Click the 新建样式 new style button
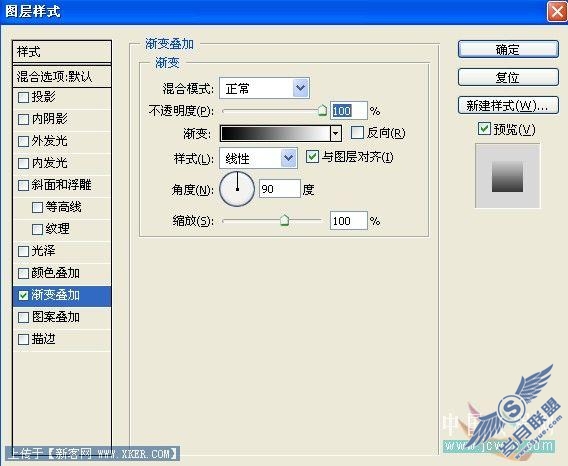This screenshot has height=466, width=568. click(508, 105)
